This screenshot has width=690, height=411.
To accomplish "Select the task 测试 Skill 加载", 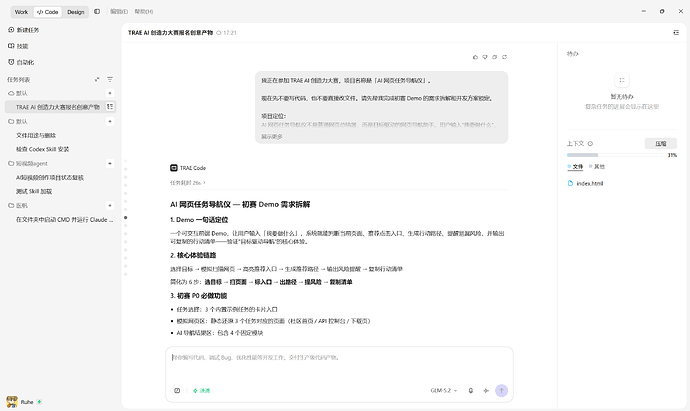I will coord(34,191).
